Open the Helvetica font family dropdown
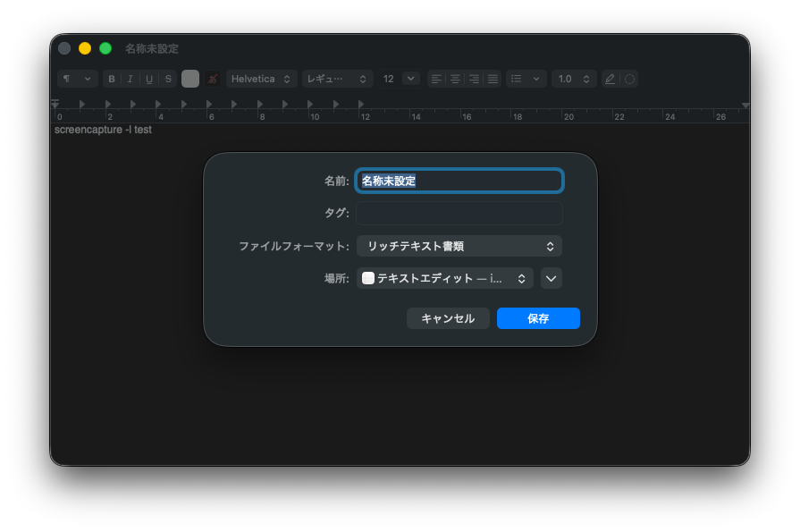Image resolution: width=800 pixels, height=532 pixels. coord(261,79)
